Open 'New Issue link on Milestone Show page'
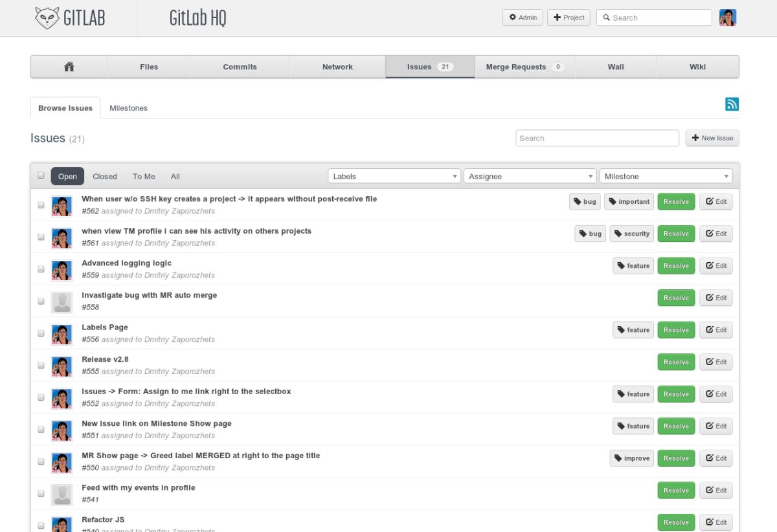This screenshot has height=532, width=777. click(156, 423)
